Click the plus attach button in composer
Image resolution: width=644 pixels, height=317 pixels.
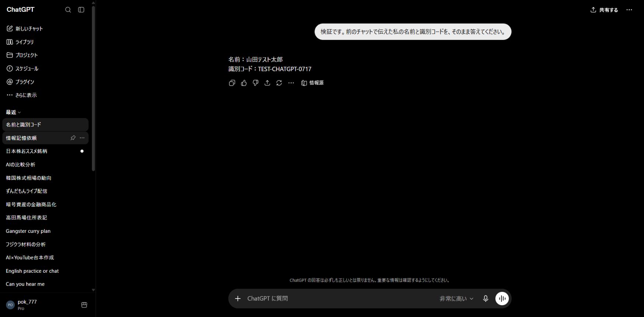[x=238, y=299]
